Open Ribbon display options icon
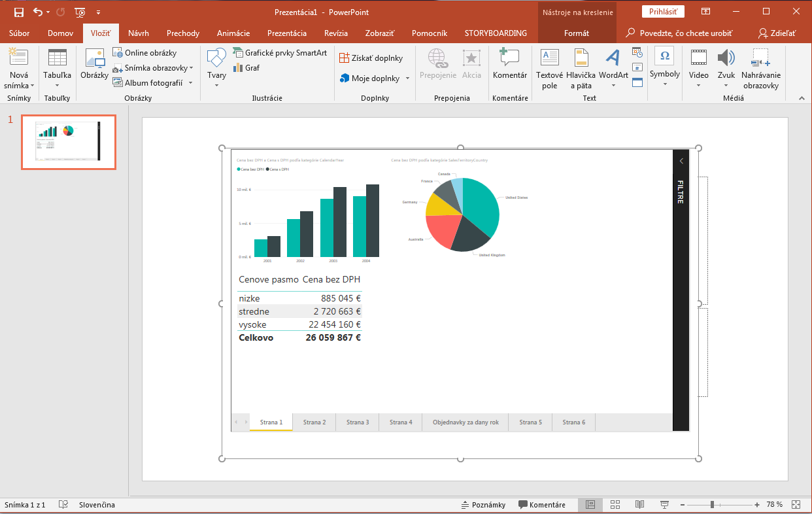The image size is (812, 514). tap(705, 12)
